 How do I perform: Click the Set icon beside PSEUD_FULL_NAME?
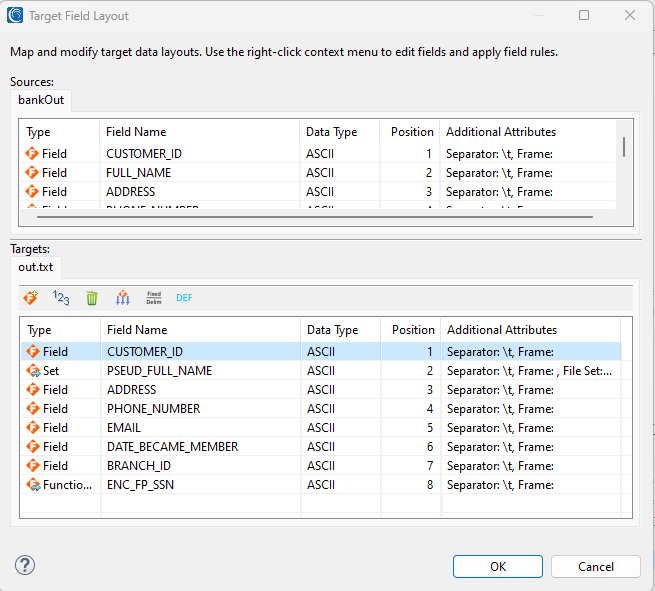(33, 371)
